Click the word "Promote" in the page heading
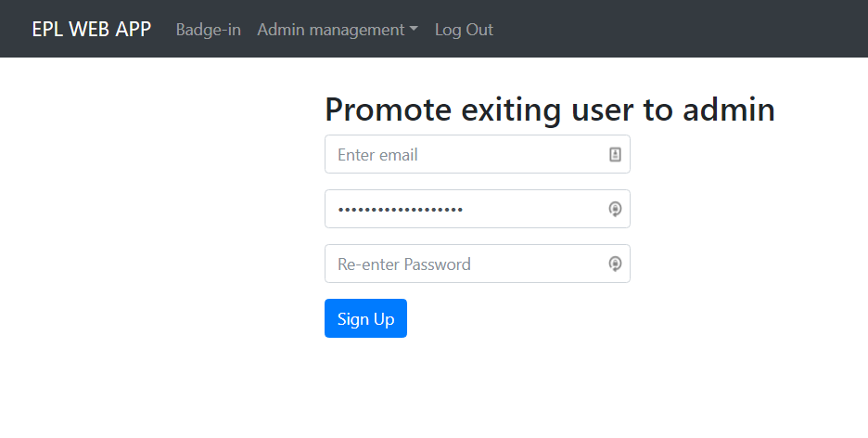 (x=389, y=109)
